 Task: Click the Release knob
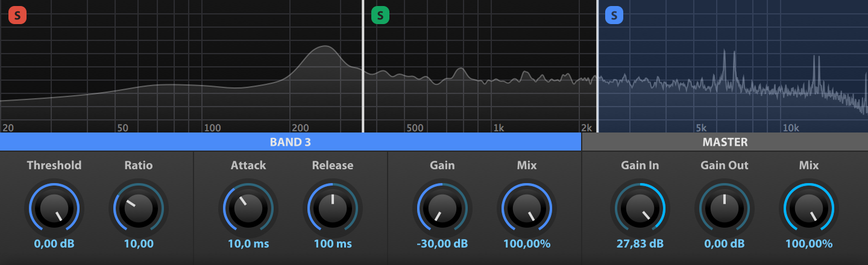333,208
